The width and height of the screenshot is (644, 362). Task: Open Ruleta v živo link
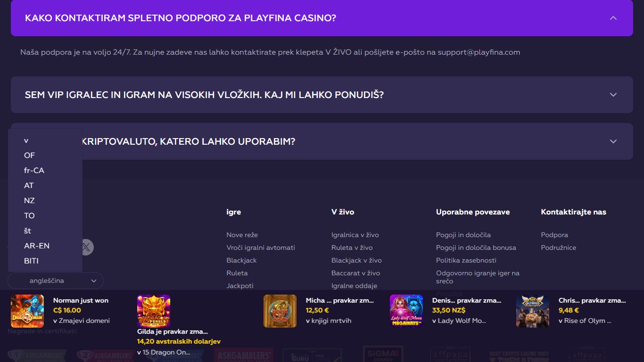(352, 247)
